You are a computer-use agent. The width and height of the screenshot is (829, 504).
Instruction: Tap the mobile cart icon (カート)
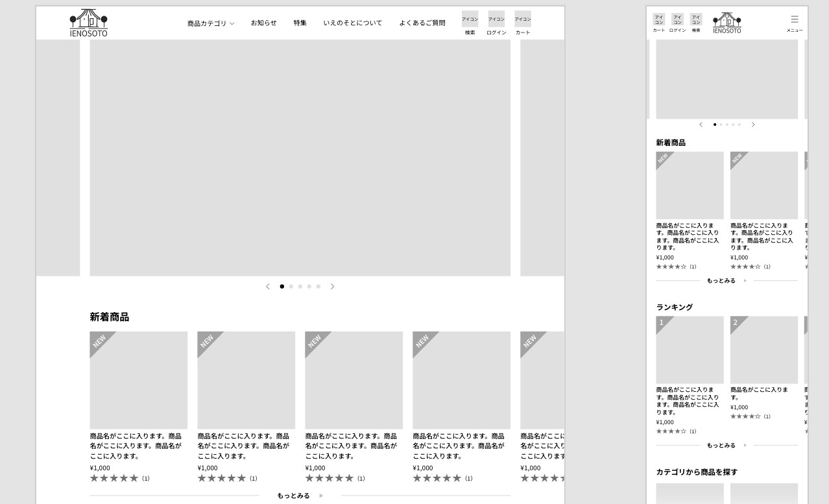659,23
